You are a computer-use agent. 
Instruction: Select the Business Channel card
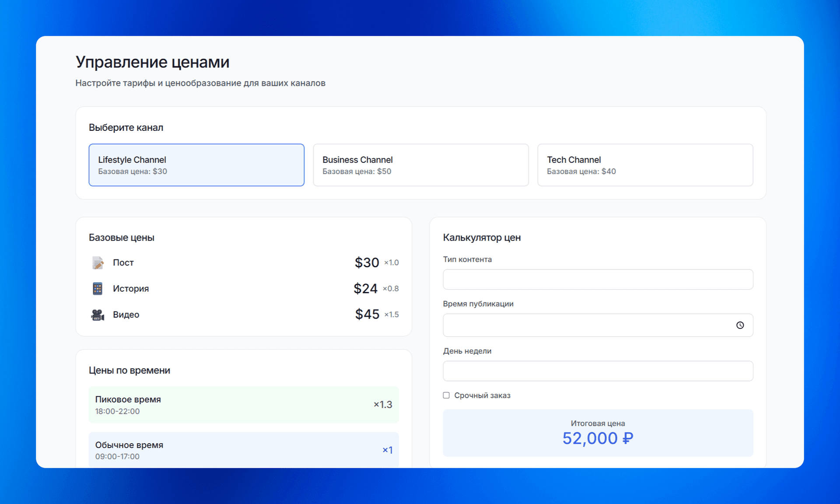coord(420,165)
